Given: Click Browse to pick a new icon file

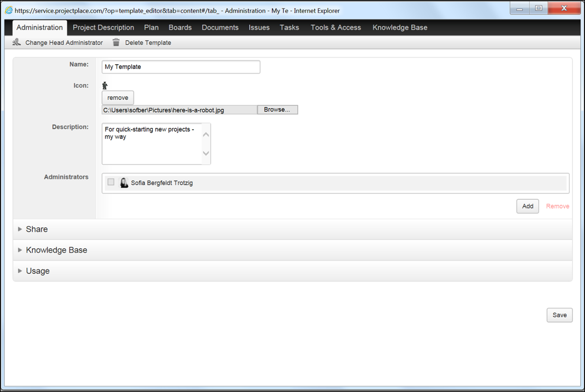Looking at the screenshot, I should pyautogui.click(x=277, y=110).
